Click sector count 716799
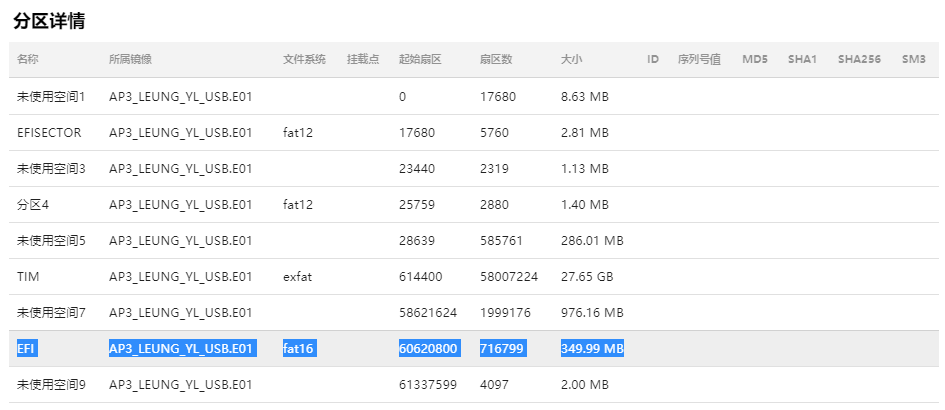Viewport: 945px width, 410px height. click(502, 348)
